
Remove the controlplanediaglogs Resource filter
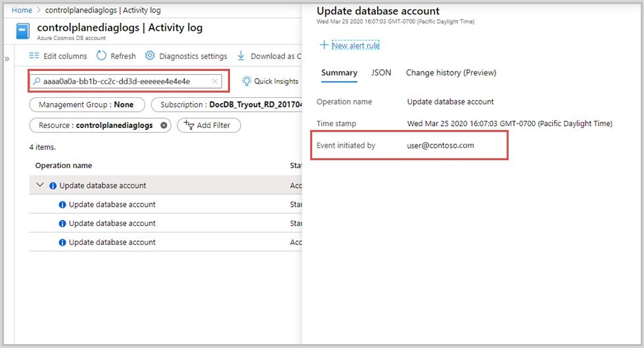coord(164,125)
